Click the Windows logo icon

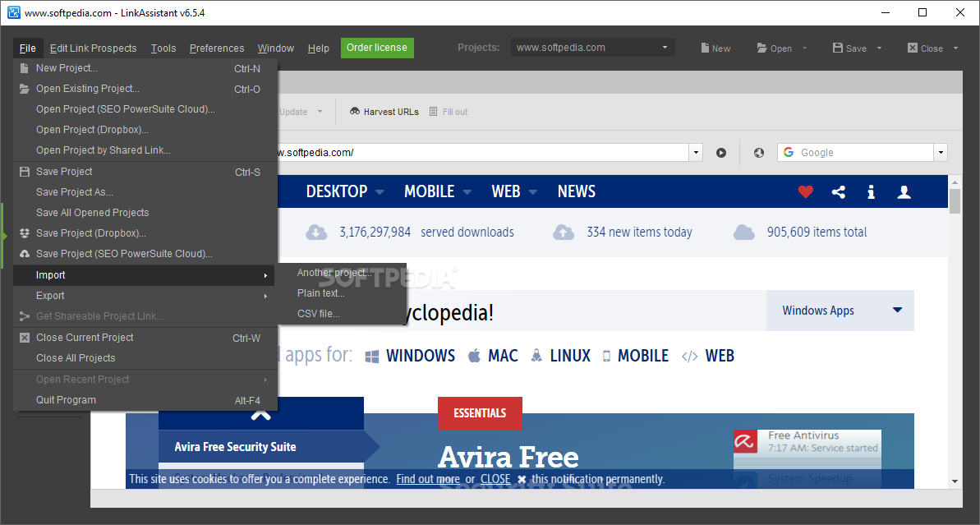[x=372, y=357]
